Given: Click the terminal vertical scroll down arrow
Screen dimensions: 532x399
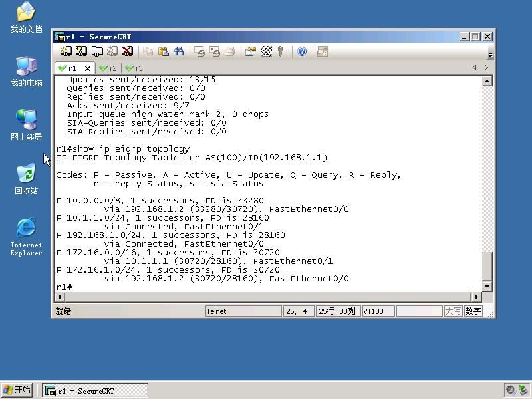Looking at the screenshot, I should click(487, 287).
